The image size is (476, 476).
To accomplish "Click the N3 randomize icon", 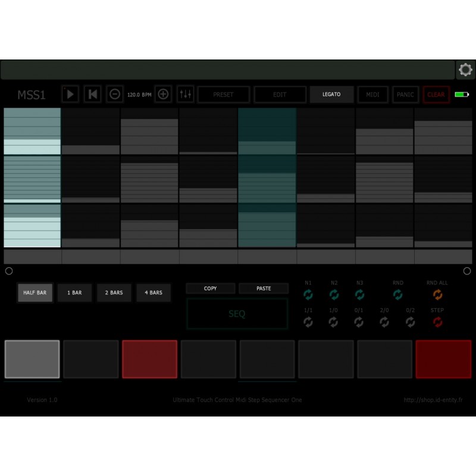I will pos(360,294).
